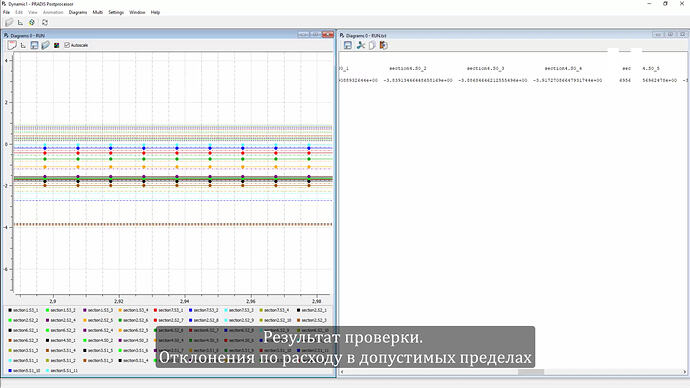
Task: Select legend entry section4.50_1
Action: click(x=62, y=340)
